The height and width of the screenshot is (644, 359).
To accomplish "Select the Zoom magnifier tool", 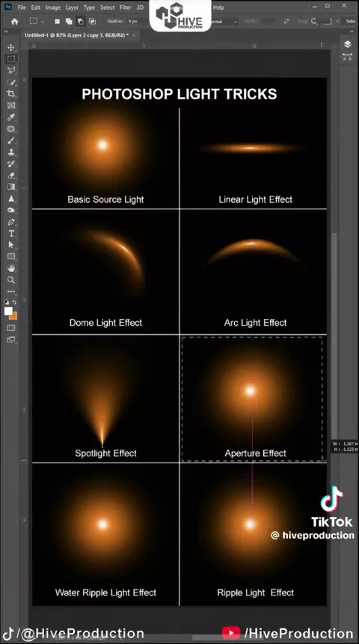I will click(x=11, y=279).
